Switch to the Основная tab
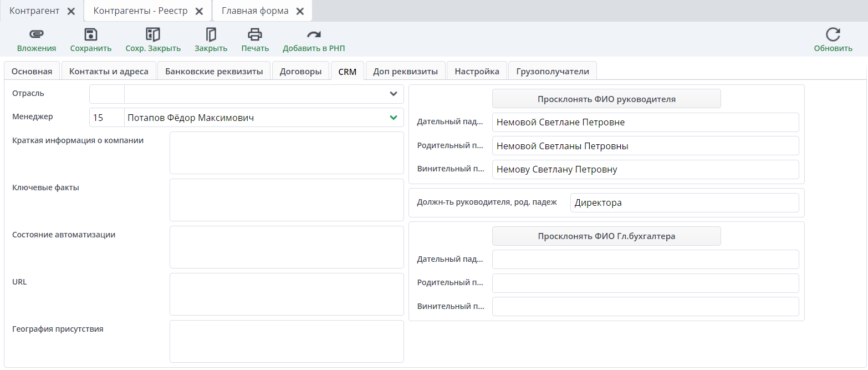 click(32, 70)
